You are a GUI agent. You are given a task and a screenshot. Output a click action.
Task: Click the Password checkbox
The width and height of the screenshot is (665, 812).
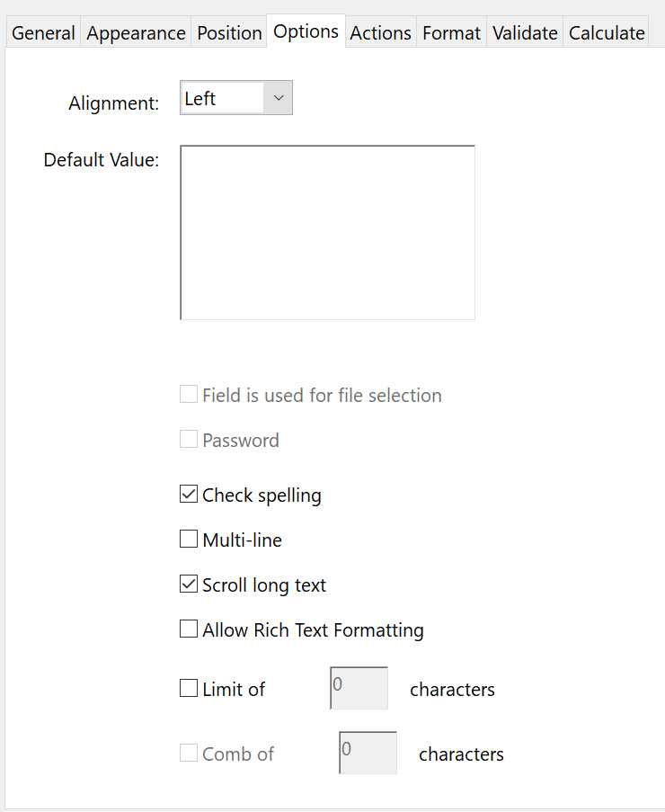189,439
